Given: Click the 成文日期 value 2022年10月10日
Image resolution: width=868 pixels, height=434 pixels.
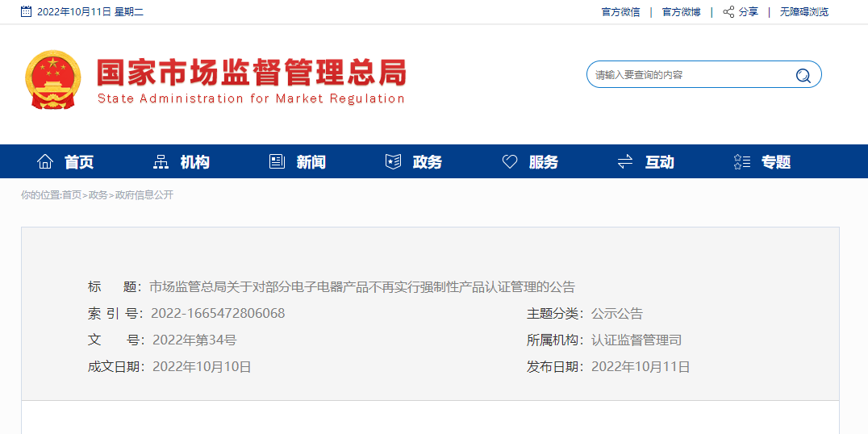Looking at the screenshot, I should pyautogui.click(x=202, y=366).
